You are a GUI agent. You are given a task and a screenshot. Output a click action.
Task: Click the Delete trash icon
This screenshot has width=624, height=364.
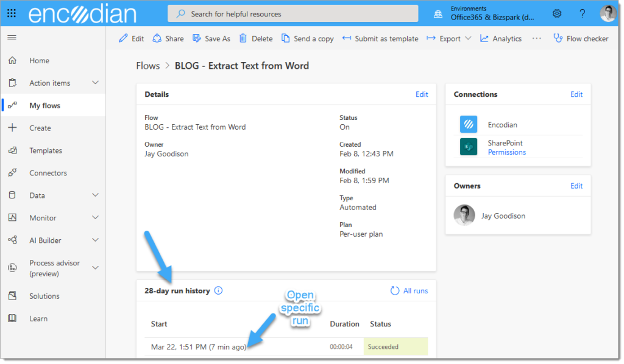(243, 38)
